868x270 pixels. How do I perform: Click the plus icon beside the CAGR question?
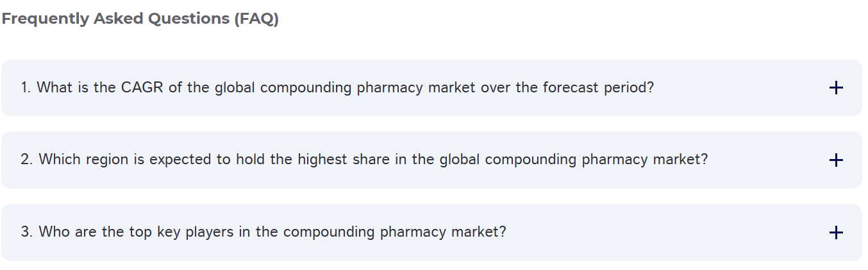[835, 88]
